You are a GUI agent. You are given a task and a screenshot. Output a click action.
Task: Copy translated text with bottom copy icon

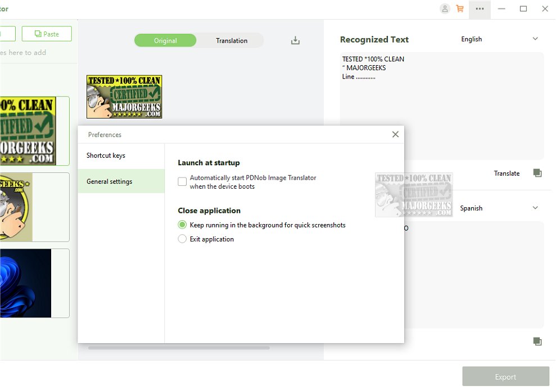click(x=537, y=341)
